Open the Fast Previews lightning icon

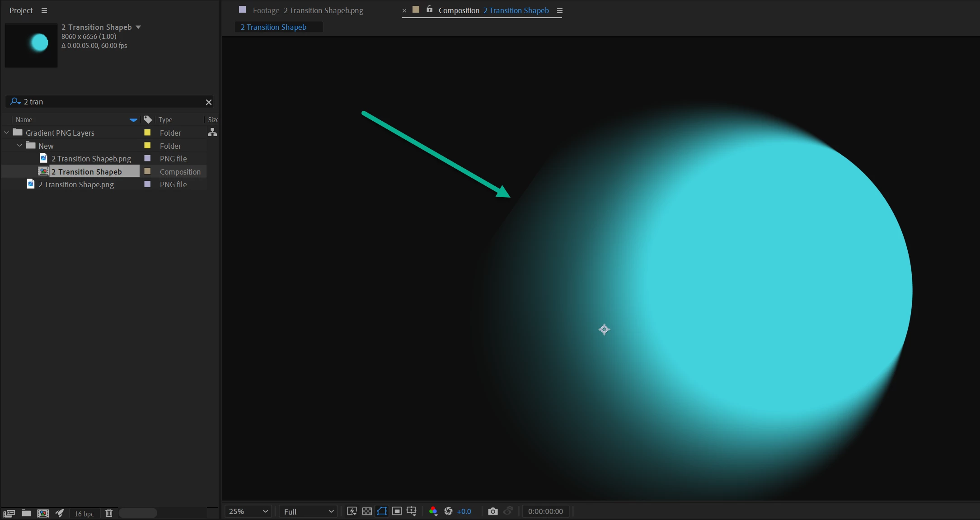(x=352, y=511)
